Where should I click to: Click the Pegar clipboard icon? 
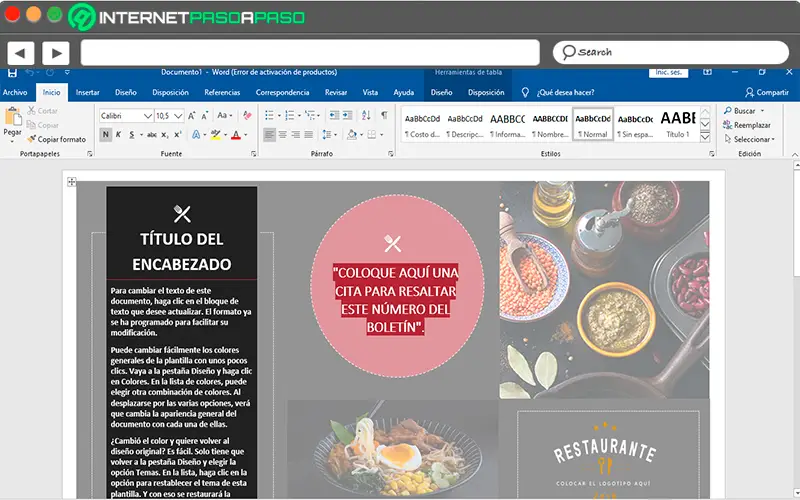(12, 116)
